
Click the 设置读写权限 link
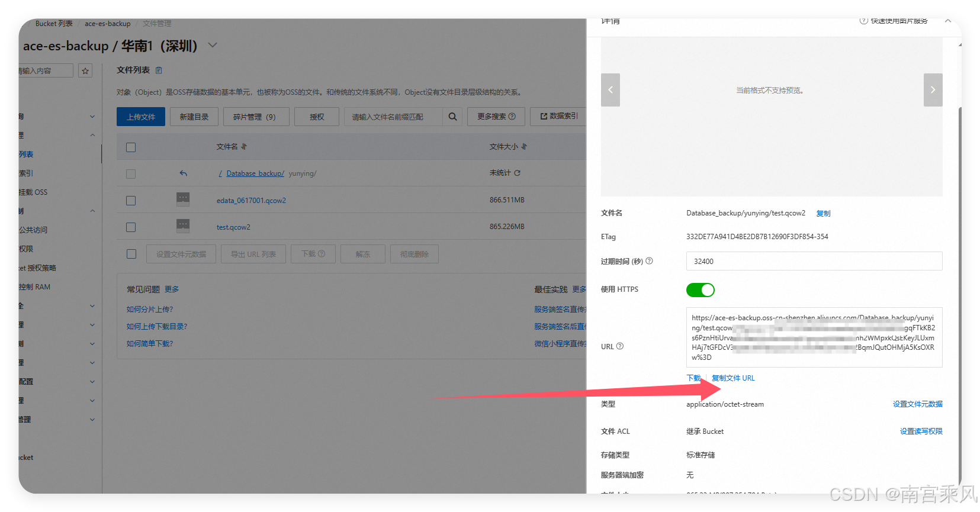point(921,432)
